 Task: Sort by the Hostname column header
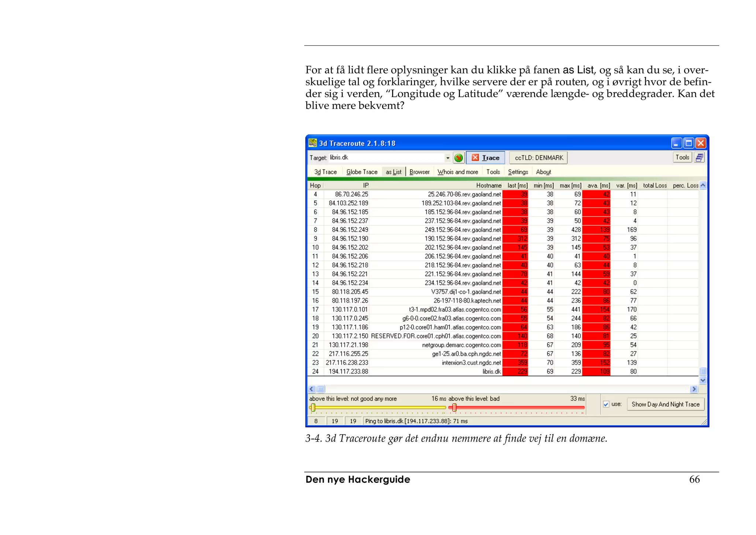tap(488, 185)
